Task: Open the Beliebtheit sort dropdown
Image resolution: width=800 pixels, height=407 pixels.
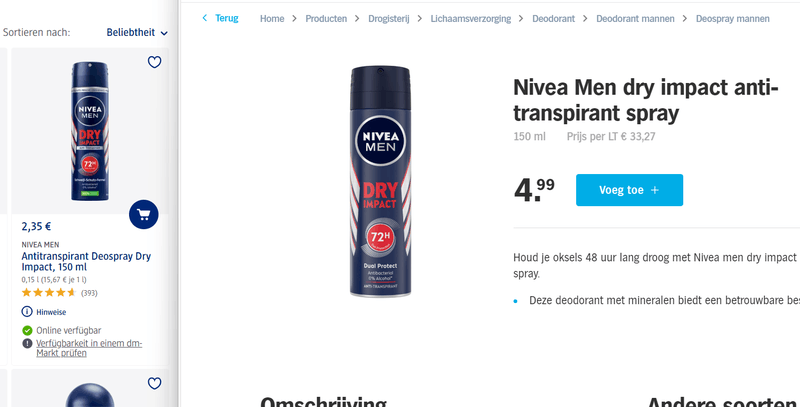Action: click(x=137, y=33)
